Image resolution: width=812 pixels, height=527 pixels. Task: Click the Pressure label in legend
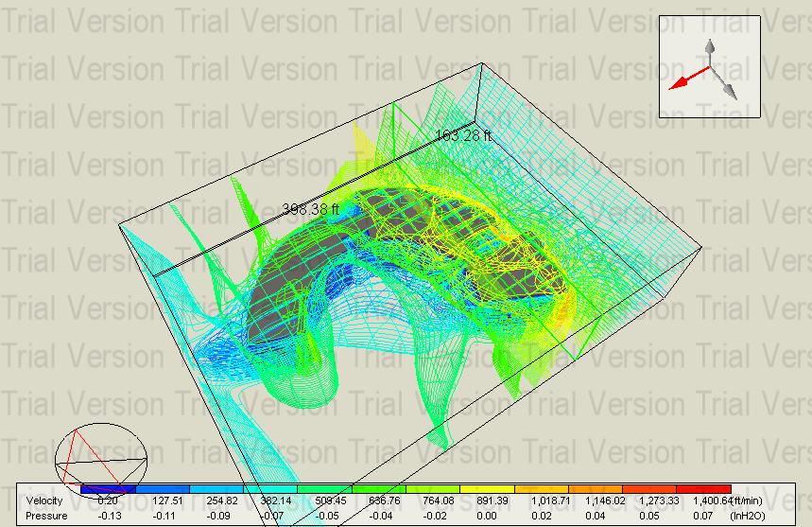46,516
